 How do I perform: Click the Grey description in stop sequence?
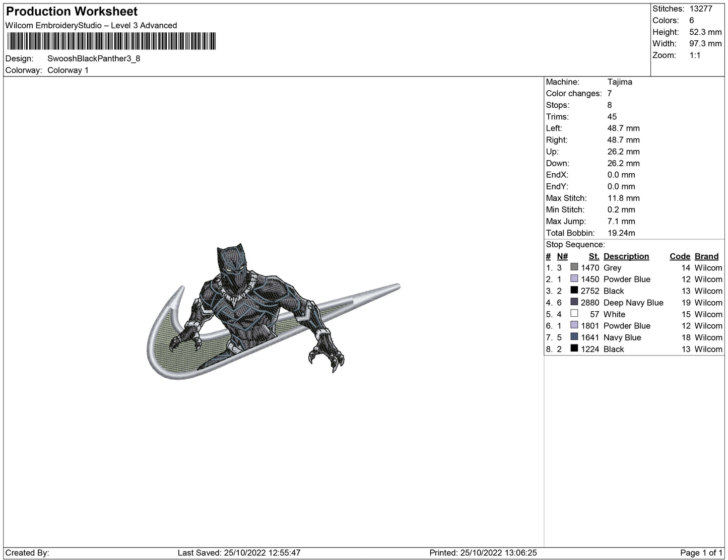pyautogui.click(x=612, y=267)
